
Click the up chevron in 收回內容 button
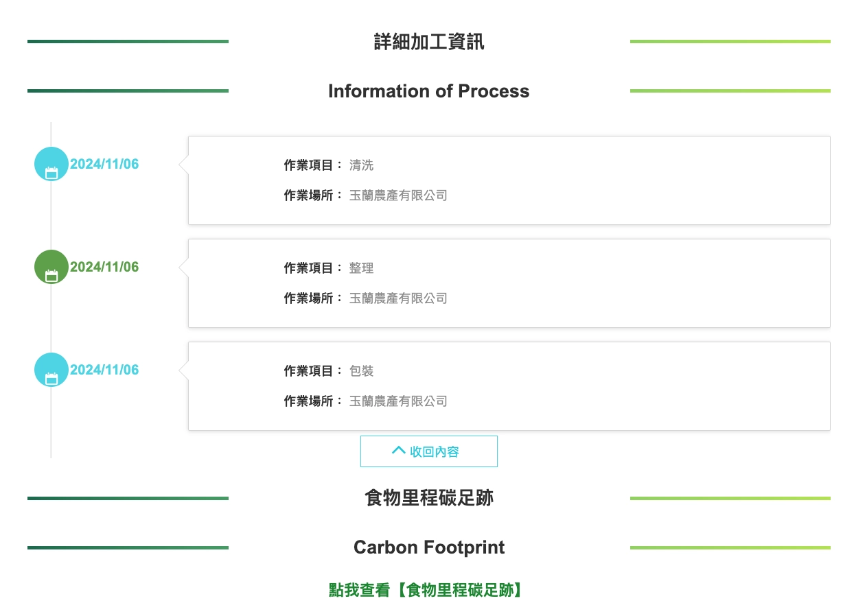point(398,451)
